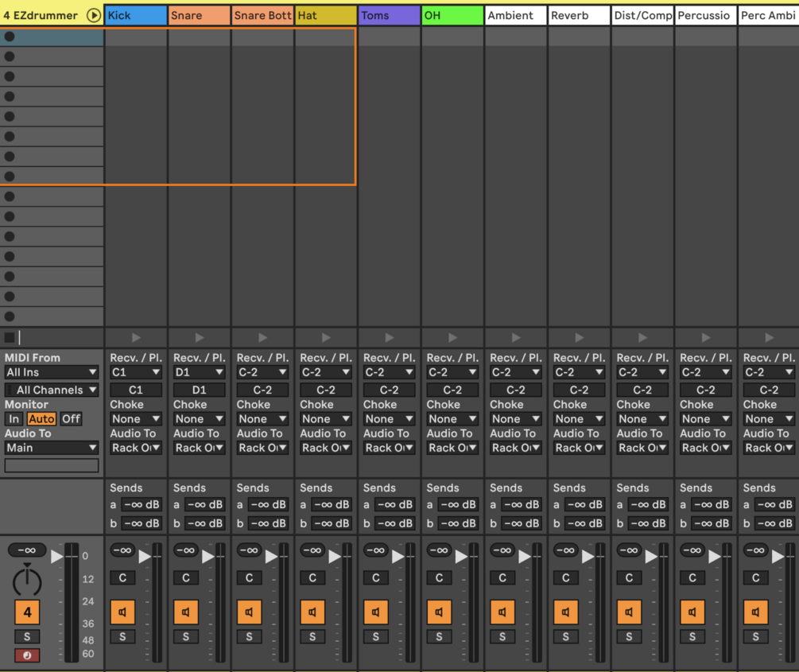Open the Audio To Main dropdown
Image resolution: width=799 pixels, height=672 pixels.
pos(52,448)
